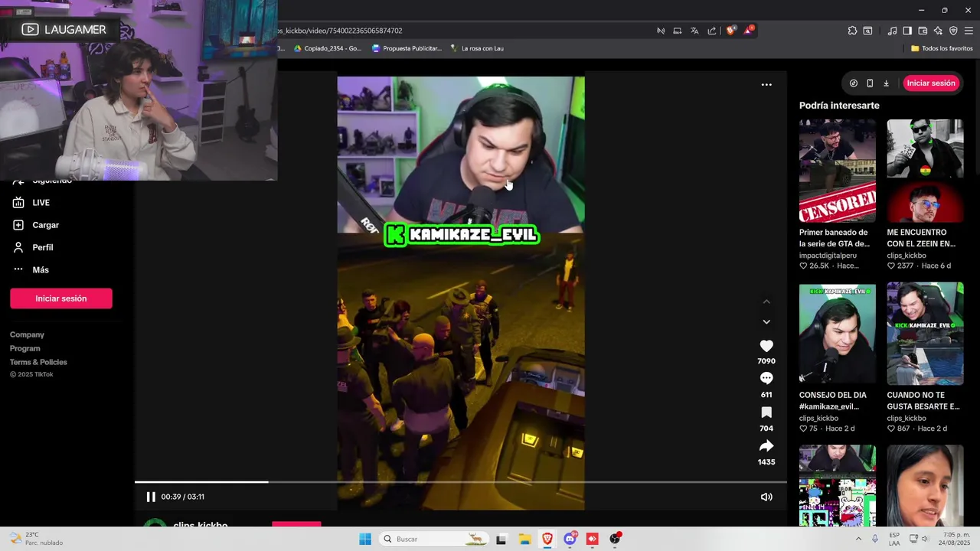Click the impactdigitalperu author name
980x551 pixels.
click(828, 256)
